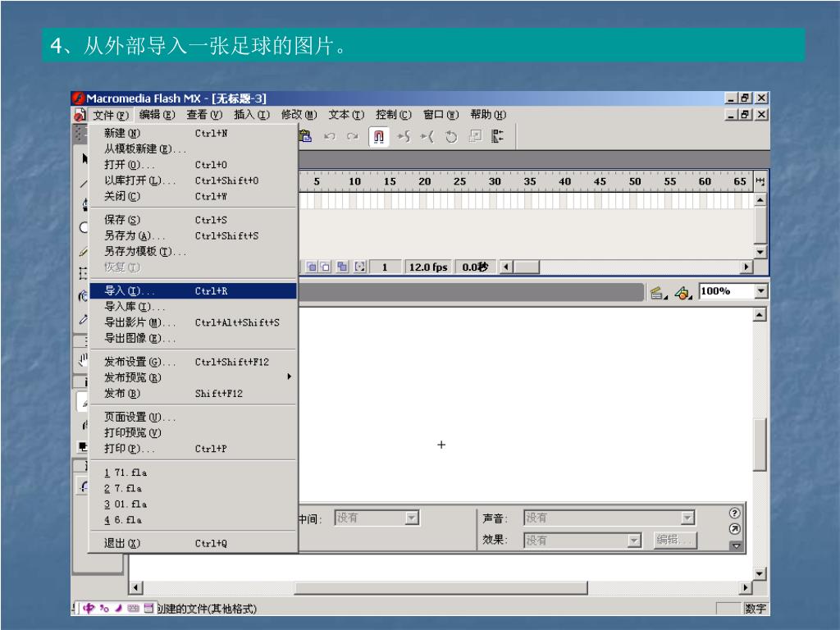Click the paste clipboard toolbar icon

coord(305,137)
